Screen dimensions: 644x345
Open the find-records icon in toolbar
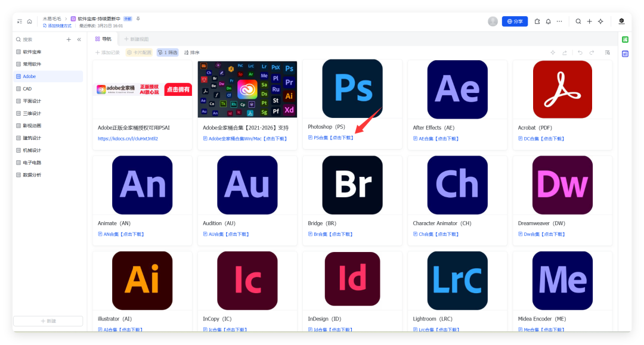point(607,52)
